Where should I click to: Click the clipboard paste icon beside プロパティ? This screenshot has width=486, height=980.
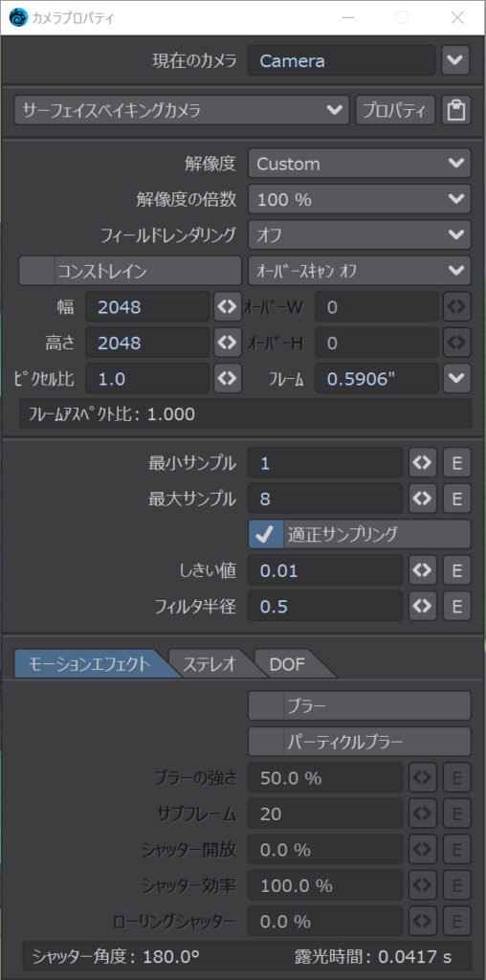coord(456,111)
